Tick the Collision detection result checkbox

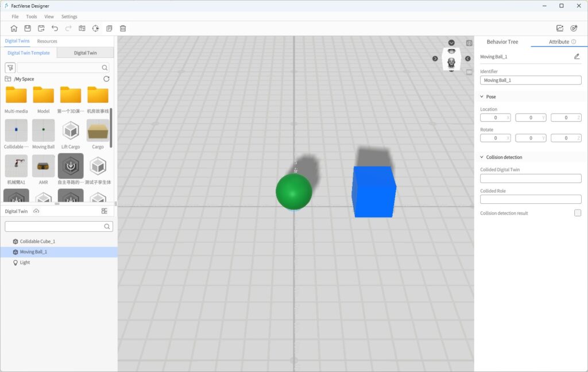tap(578, 213)
